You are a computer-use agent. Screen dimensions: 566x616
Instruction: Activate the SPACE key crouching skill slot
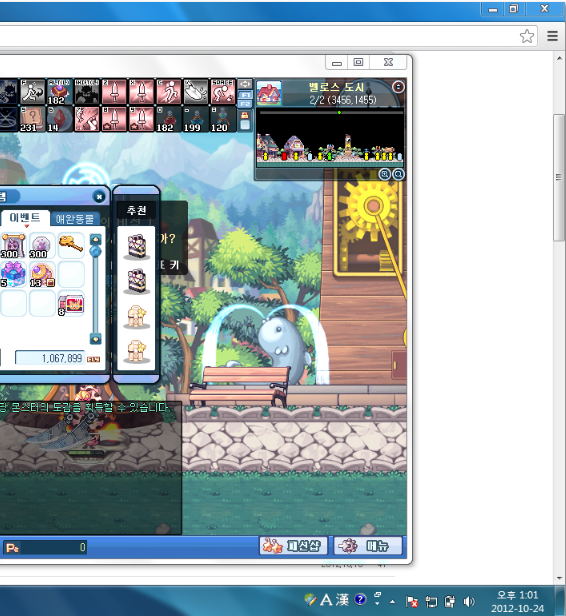223,92
